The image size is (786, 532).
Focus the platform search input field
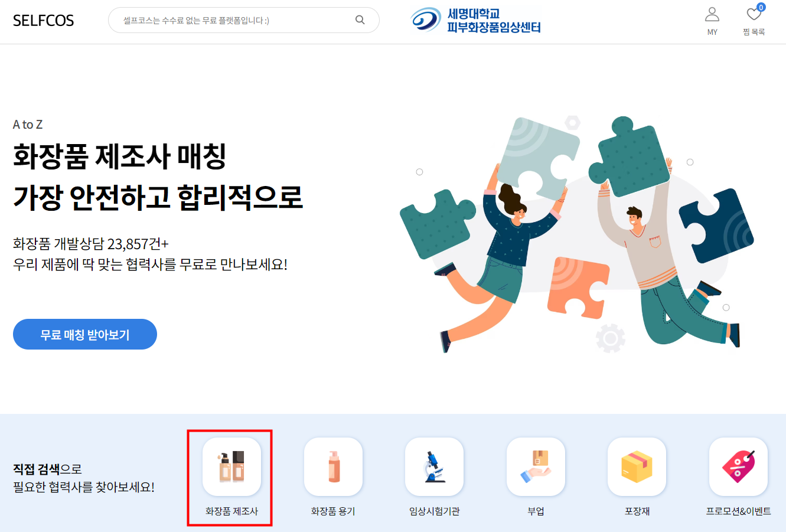tap(243, 20)
